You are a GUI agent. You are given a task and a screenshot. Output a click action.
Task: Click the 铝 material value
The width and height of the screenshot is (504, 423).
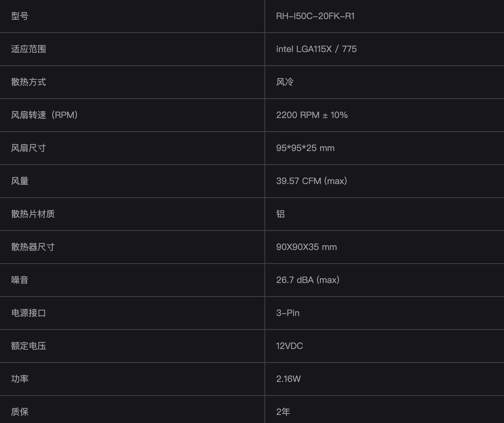click(281, 214)
